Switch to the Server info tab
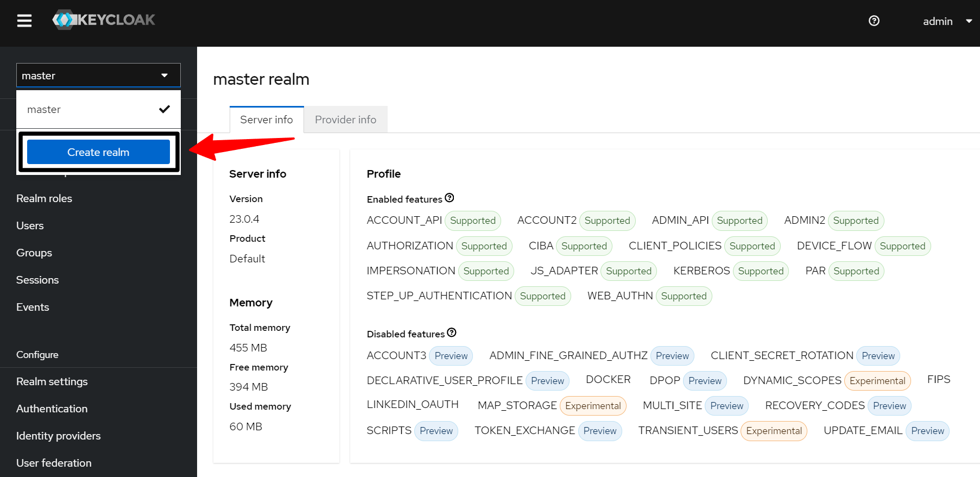The width and height of the screenshot is (980, 477). tap(267, 120)
